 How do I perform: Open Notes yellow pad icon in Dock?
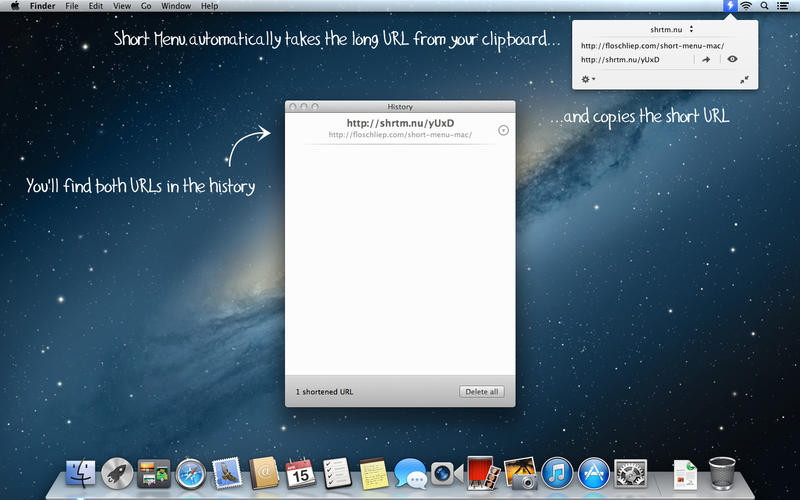click(374, 473)
